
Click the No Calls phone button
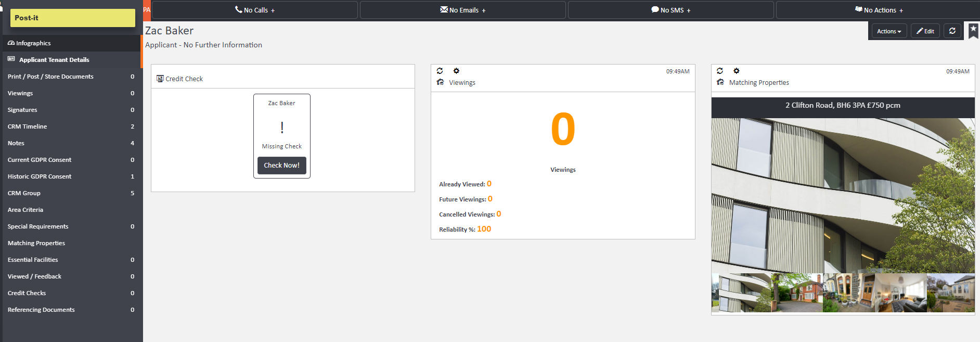click(x=254, y=10)
